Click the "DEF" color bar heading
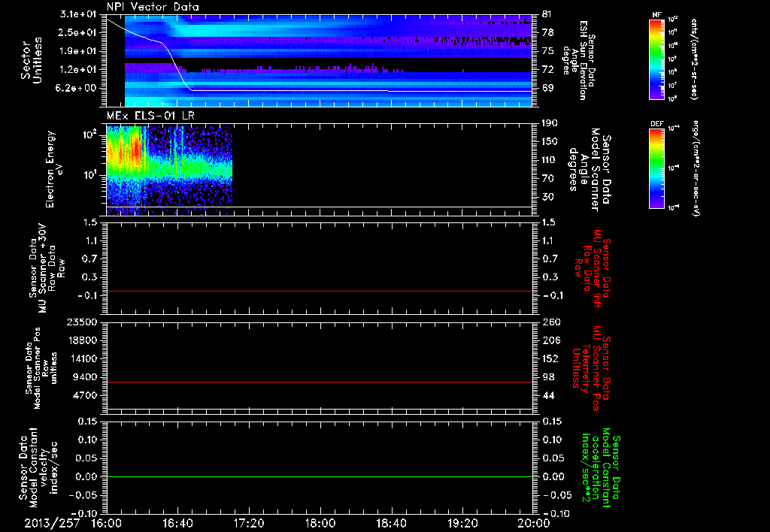The height and width of the screenshot is (532, 770). [657, 124]
